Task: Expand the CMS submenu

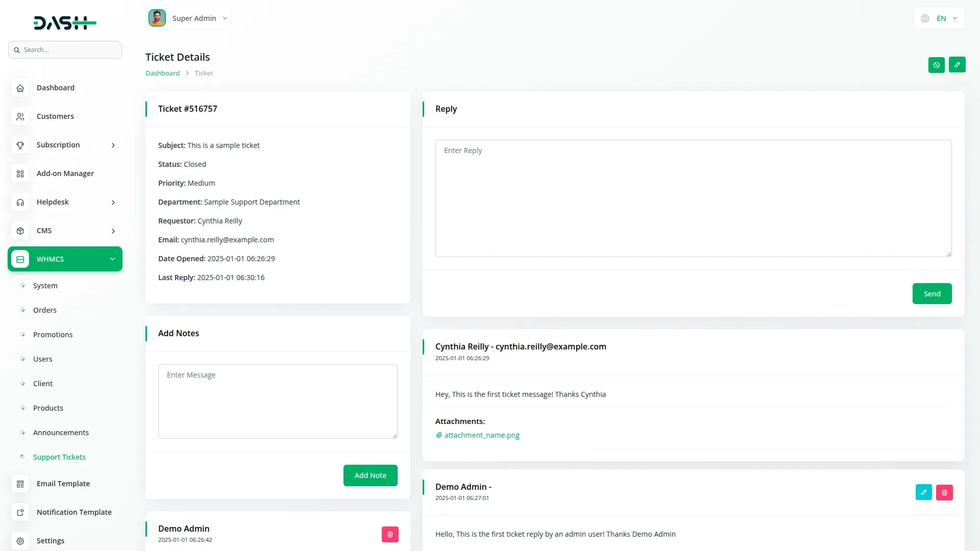Action: [113, 231]
